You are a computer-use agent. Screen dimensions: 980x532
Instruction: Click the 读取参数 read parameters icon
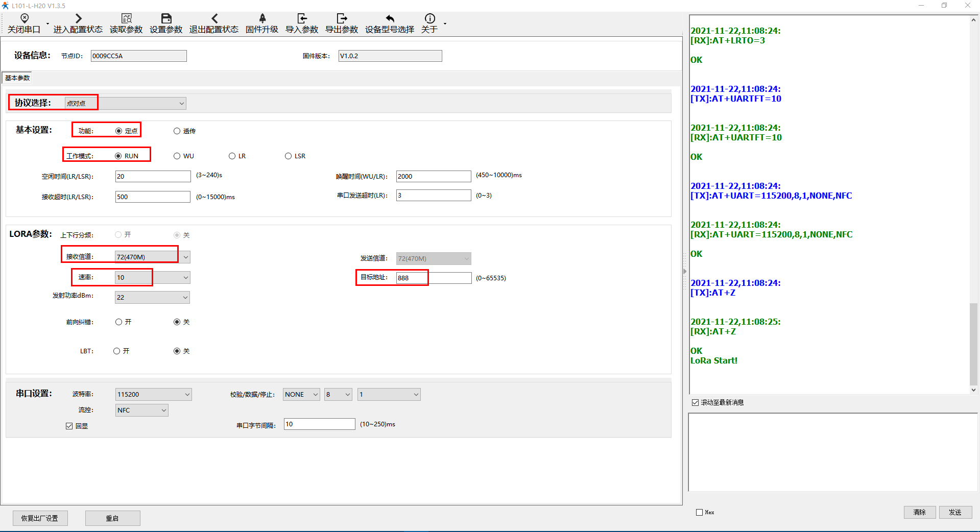(x=126, y=19)
